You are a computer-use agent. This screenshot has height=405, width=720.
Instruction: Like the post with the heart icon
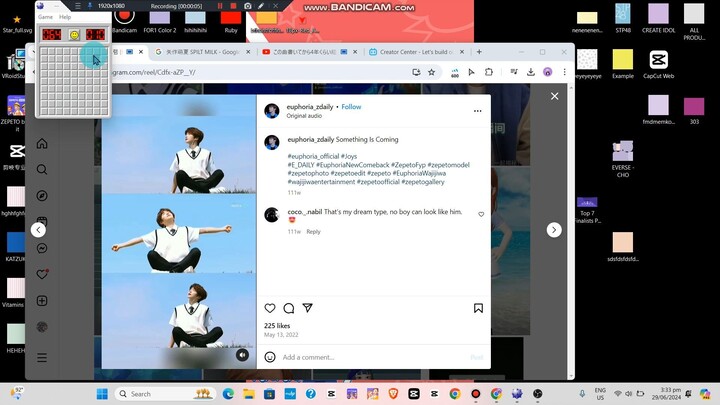click(270, 308)
